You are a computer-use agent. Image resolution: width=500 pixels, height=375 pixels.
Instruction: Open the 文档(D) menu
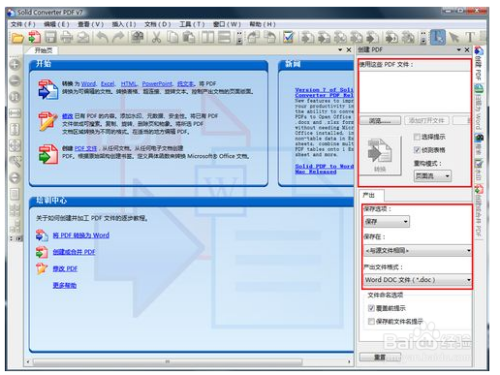[158, 24]
